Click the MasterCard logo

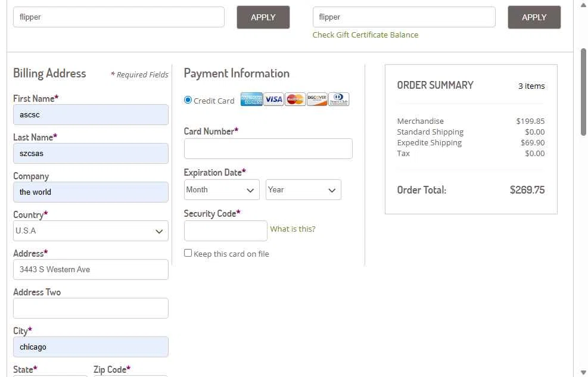point(295,99)
